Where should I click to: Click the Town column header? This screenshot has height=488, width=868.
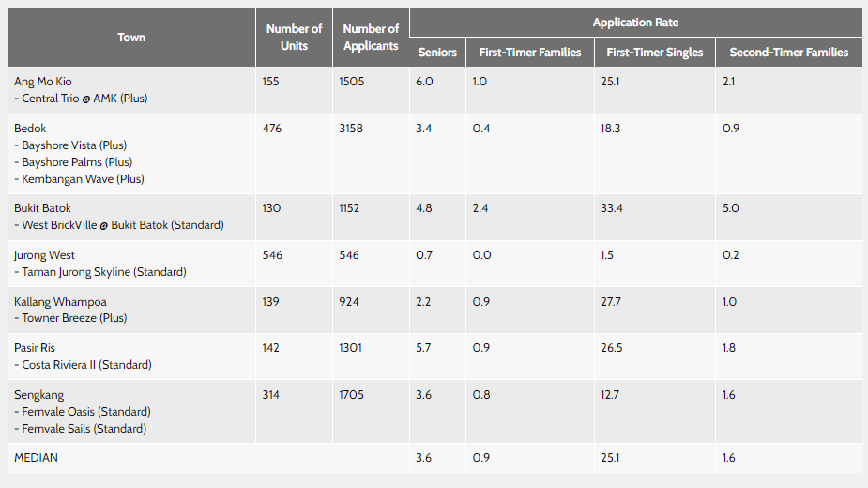pyautogui.click(x=131, y=38)
